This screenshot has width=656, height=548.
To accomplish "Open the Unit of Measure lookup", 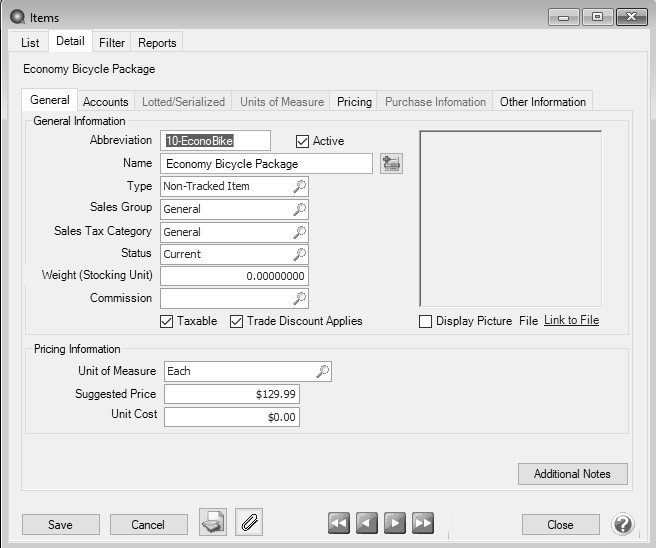I will click(322, 371).
